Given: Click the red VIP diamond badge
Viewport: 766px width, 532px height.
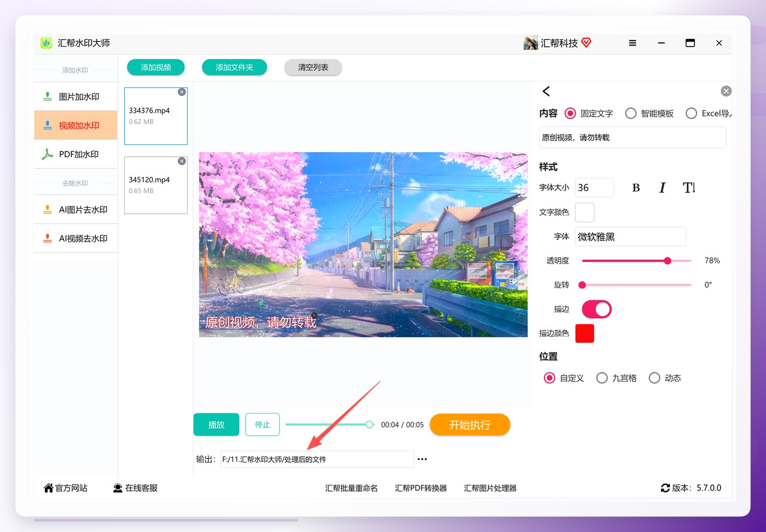Looking at the screenshot, I should (x=586, y=43).
